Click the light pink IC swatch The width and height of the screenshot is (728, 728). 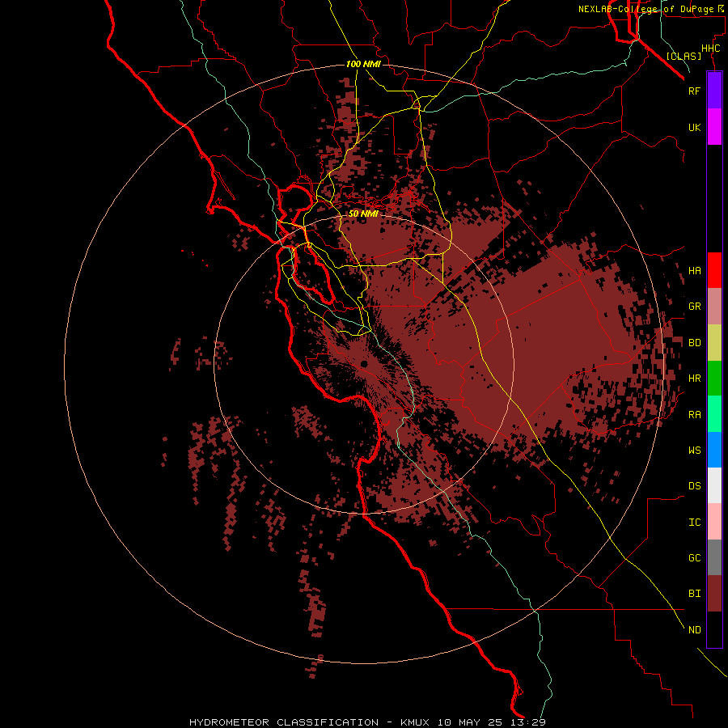coord(714,522)
